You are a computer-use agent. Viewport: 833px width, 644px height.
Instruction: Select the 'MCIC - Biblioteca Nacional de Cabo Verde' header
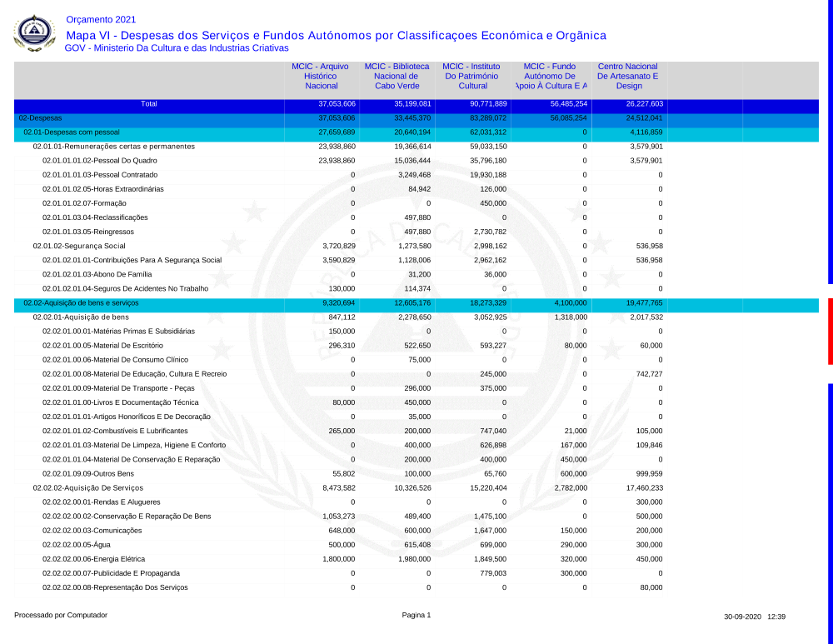(397, 76)
